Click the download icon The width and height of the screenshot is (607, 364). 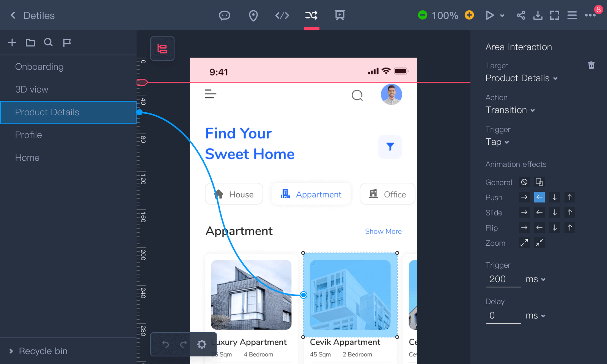pos(538,15)
